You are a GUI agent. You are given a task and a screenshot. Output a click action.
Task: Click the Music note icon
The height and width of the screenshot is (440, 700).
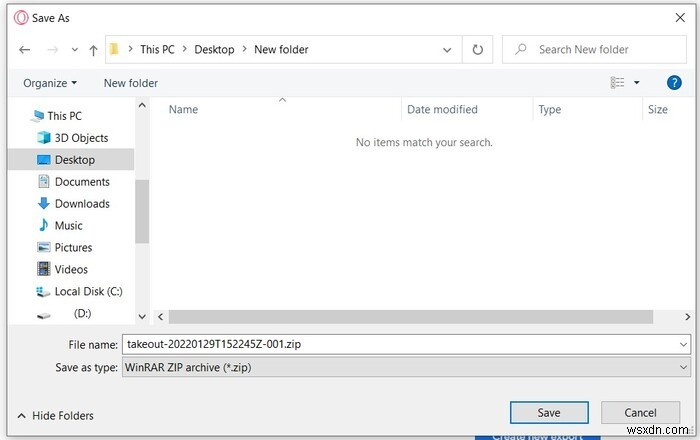[44, 225]
